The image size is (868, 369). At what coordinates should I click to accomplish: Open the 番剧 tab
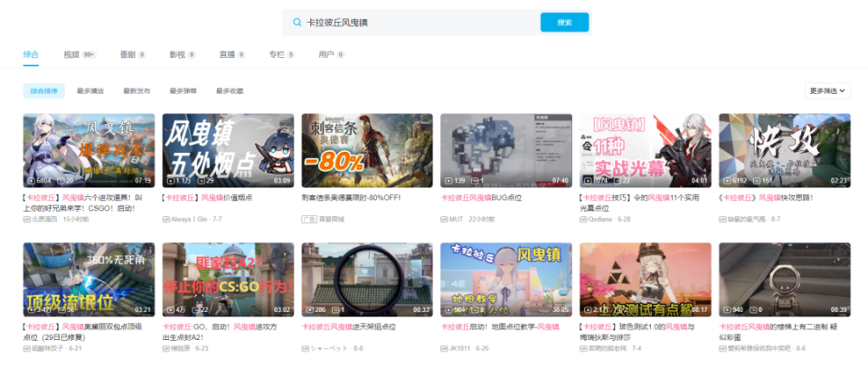click(133, 54)
